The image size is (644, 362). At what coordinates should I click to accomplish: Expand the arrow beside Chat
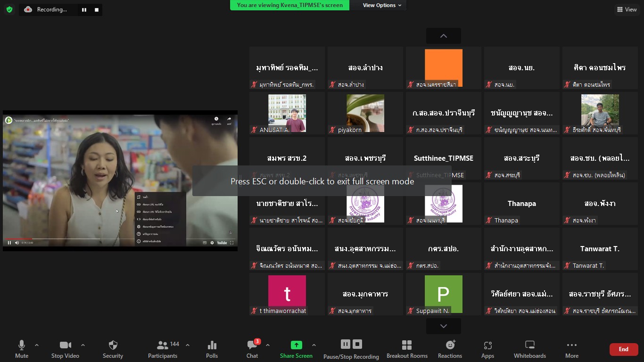pos(268,345)
